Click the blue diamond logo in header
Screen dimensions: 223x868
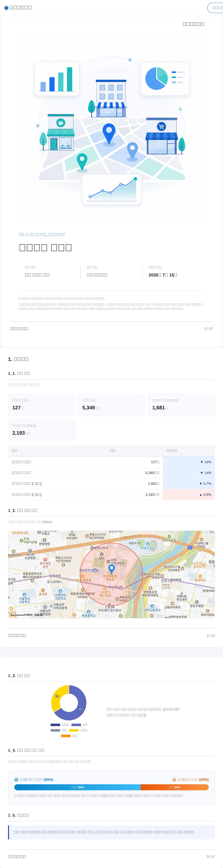click(x=6, y=7)
